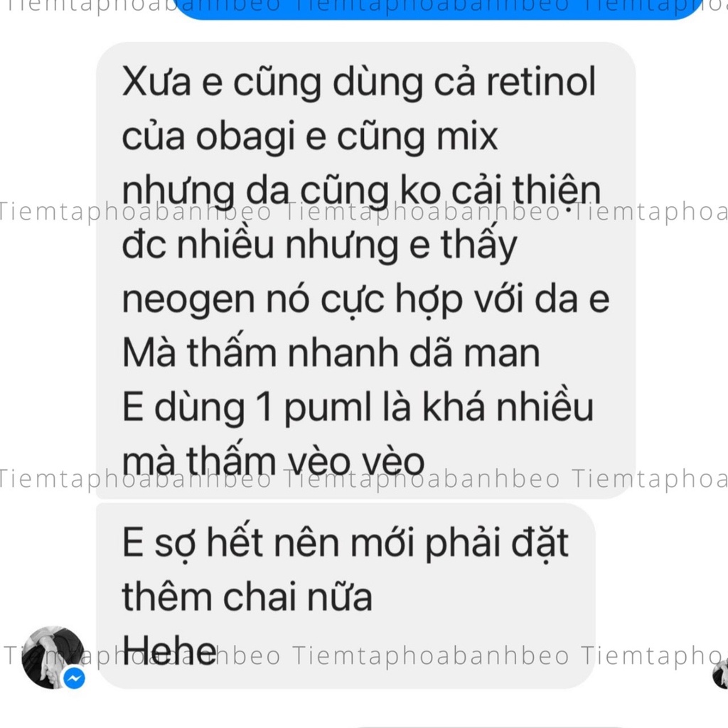Click the word neogen in the message
This screenshot has height=728, width=728.
188,301
